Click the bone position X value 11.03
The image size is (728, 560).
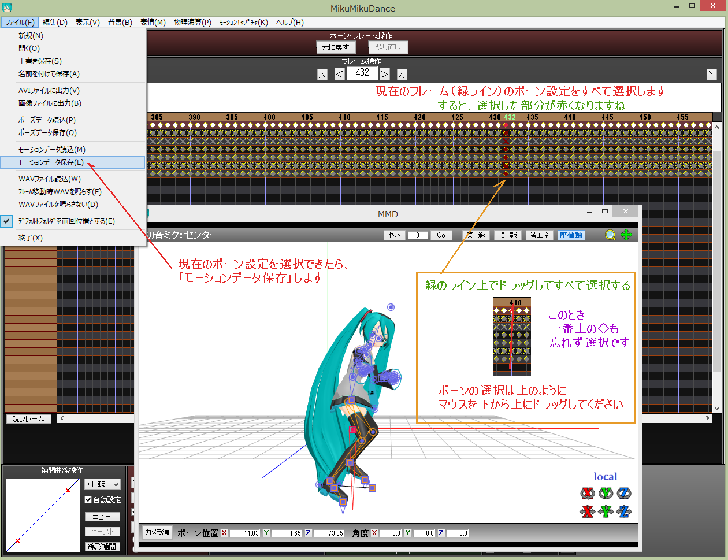(x=244, y=533)
